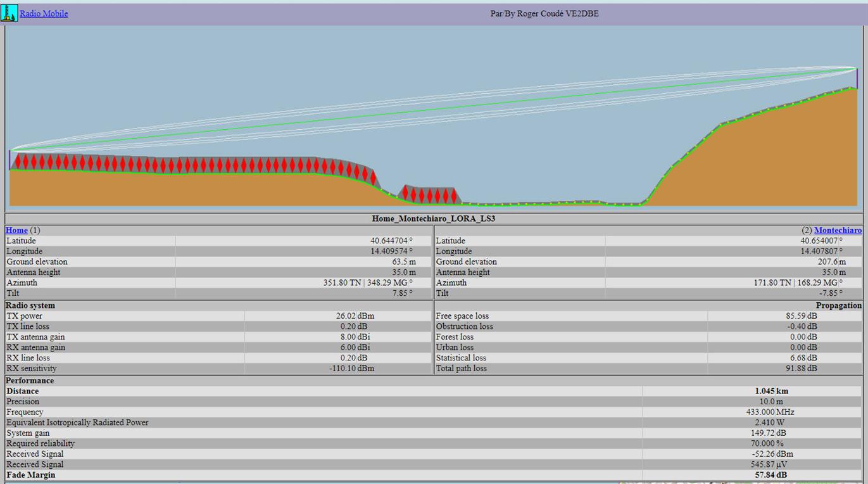Select the Fade Margin value 57.84 dB
Image resolution: width=868 pixels, height=484 pixels.
[x=771, y=474]
